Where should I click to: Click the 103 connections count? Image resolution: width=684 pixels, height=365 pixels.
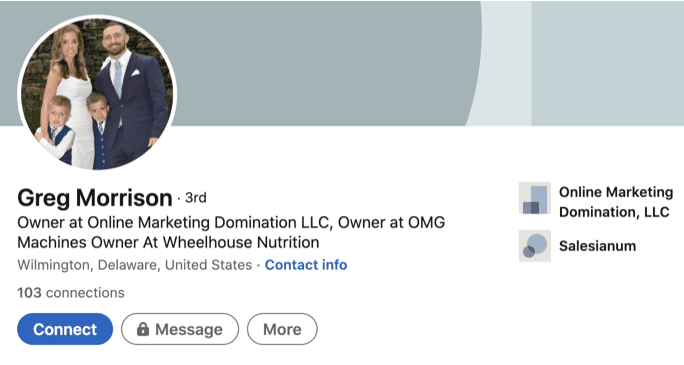coord(71,293)
